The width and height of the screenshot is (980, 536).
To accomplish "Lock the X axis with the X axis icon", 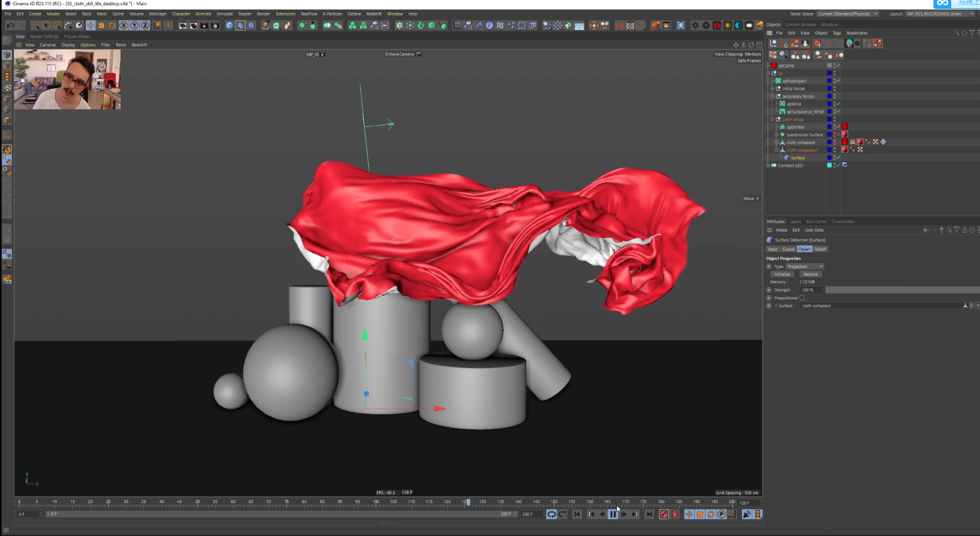I will click(124, 25).
